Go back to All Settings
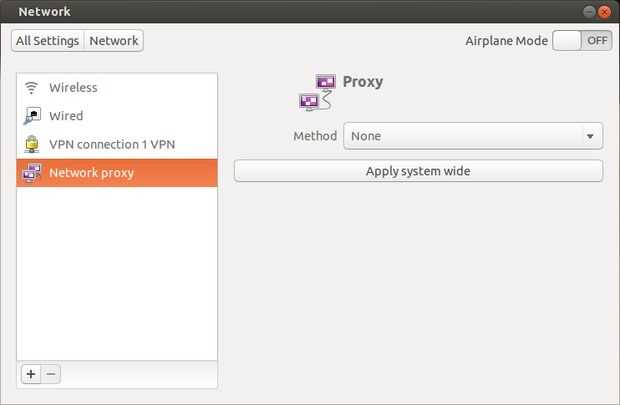 point(48,41)
